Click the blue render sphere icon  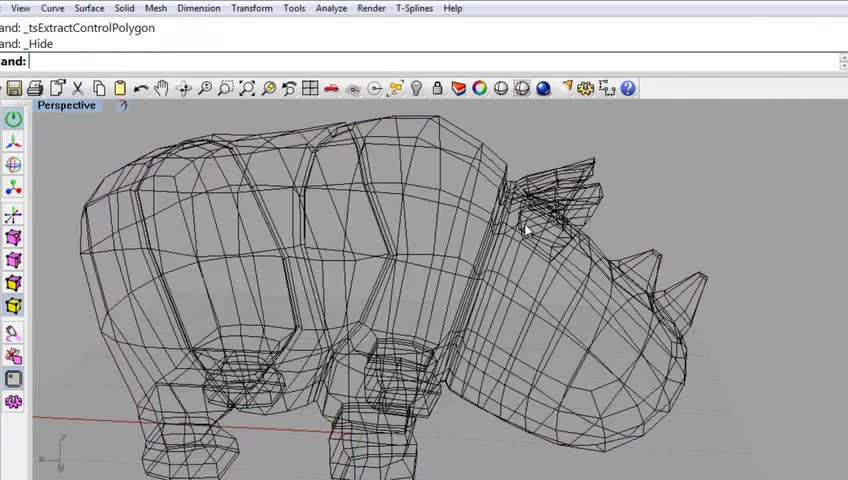click(x=543, y=89)
